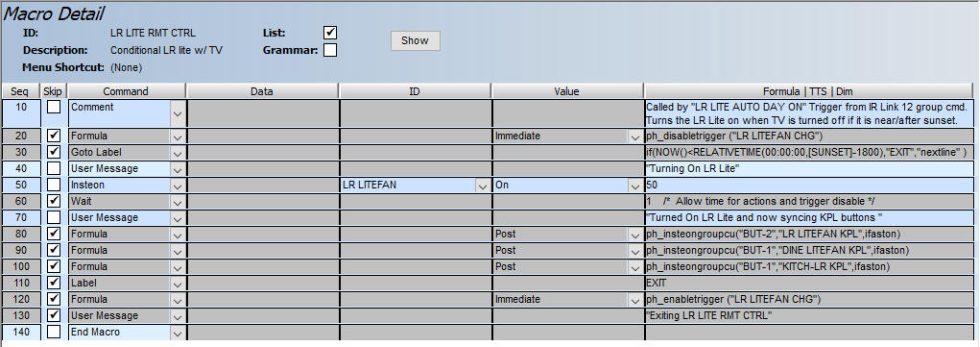Viewport: 980px width, 347px height.
Task: Click the Show button
Action: pos(416,40)
